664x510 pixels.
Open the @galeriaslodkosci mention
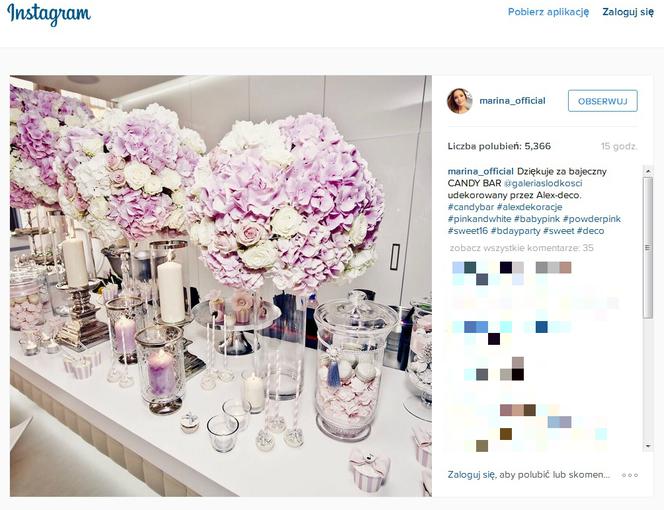click(x=543, y=183)
